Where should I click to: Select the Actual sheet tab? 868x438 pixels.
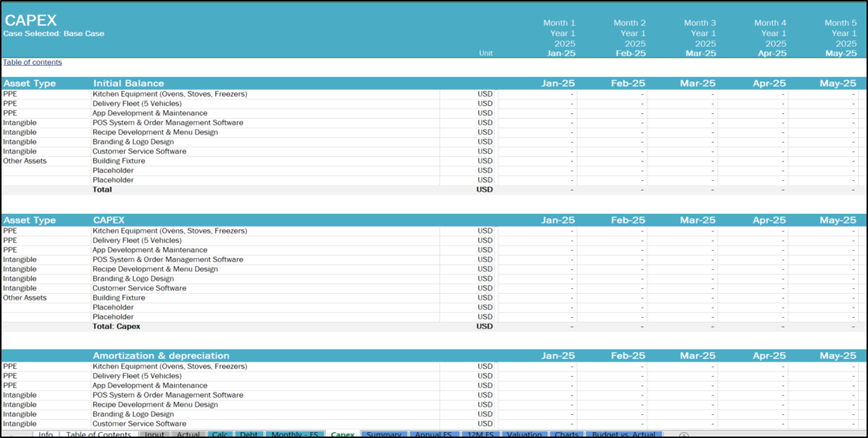pyautogui.click(x=188, y=434)
